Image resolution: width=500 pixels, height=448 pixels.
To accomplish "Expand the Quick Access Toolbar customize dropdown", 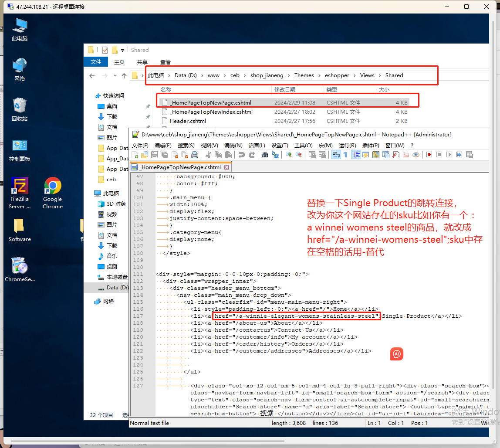I will [123, 50].
